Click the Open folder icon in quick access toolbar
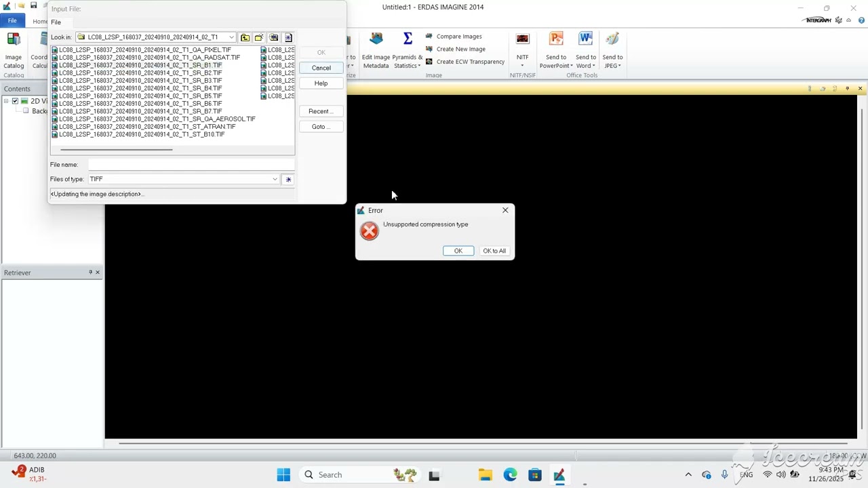This screenshot has width=868, height=488. tap(21, 6)
